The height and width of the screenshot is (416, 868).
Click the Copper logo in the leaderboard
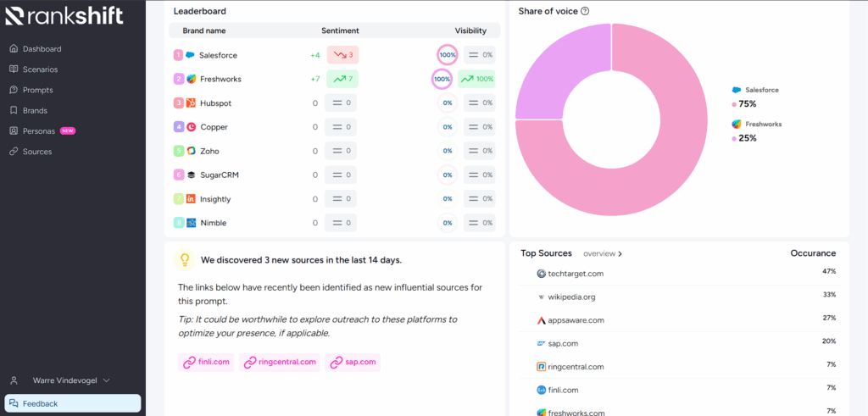191,127
